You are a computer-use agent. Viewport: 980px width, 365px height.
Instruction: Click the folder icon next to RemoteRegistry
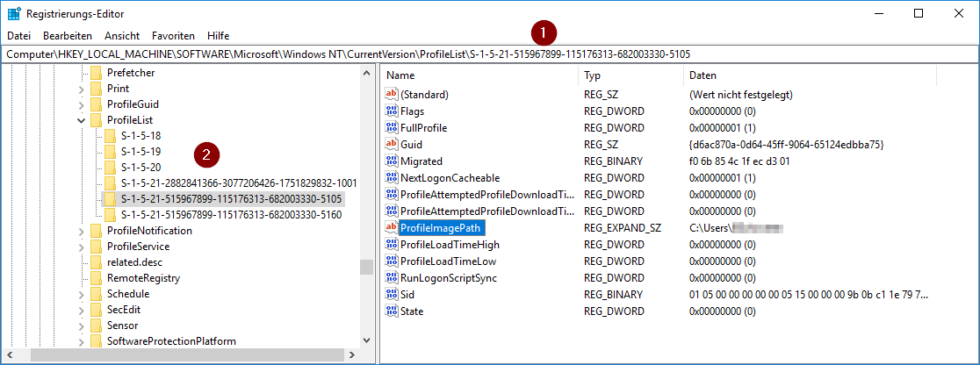[x=96, y=278]
